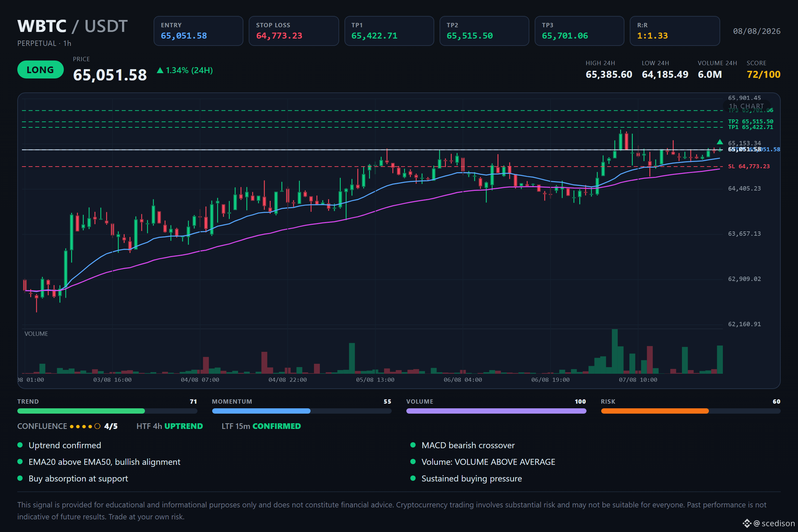
Task: Click the 63,657.13 price axis label
Action: click(x=744, y=233)
